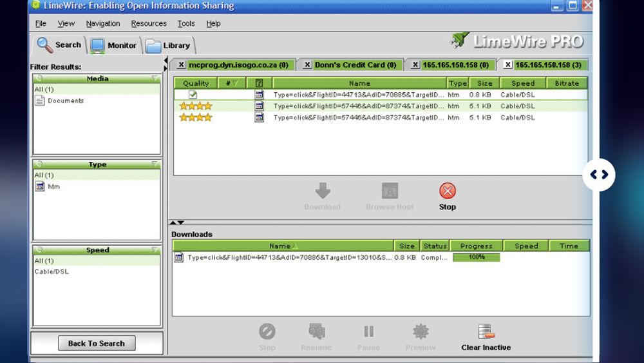Viewport: 644px width, 363px height.
Task: Click the red Stop search icon
Action: point(448,191)
